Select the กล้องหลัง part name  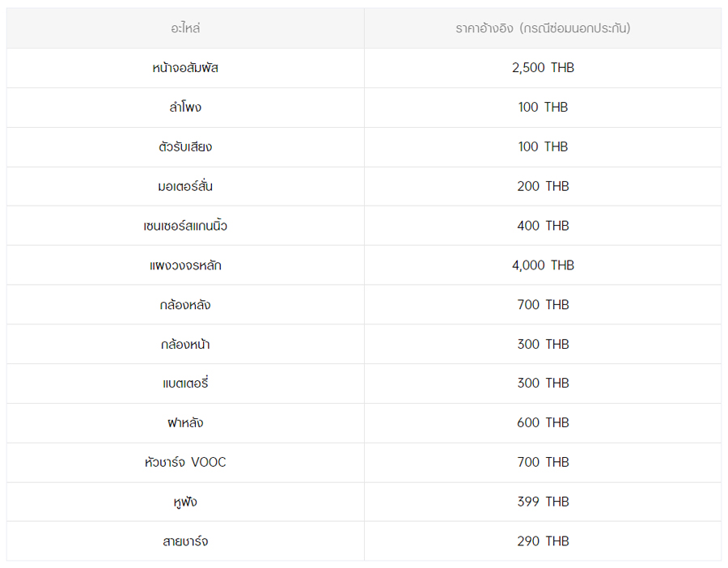[185, 305]
